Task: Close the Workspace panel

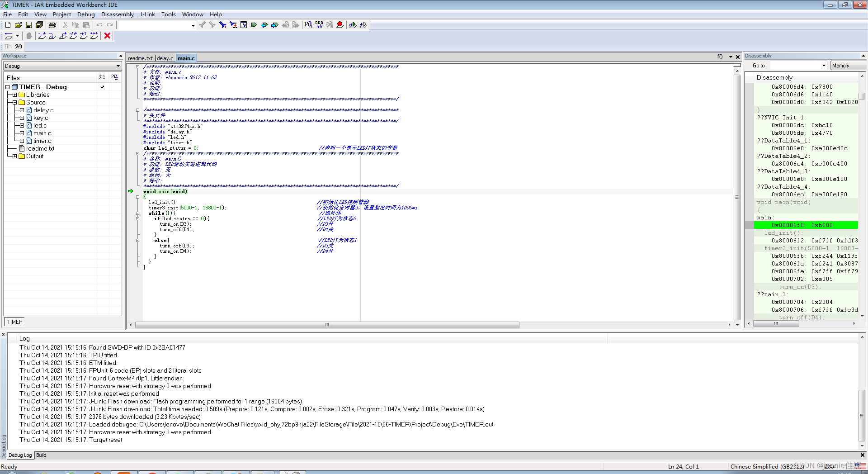Action: (121, 56)
